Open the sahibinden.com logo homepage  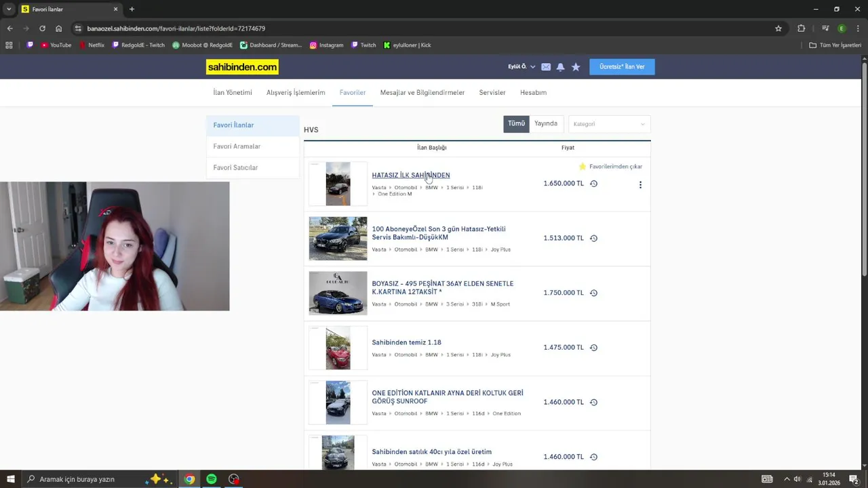coord(242,67)
